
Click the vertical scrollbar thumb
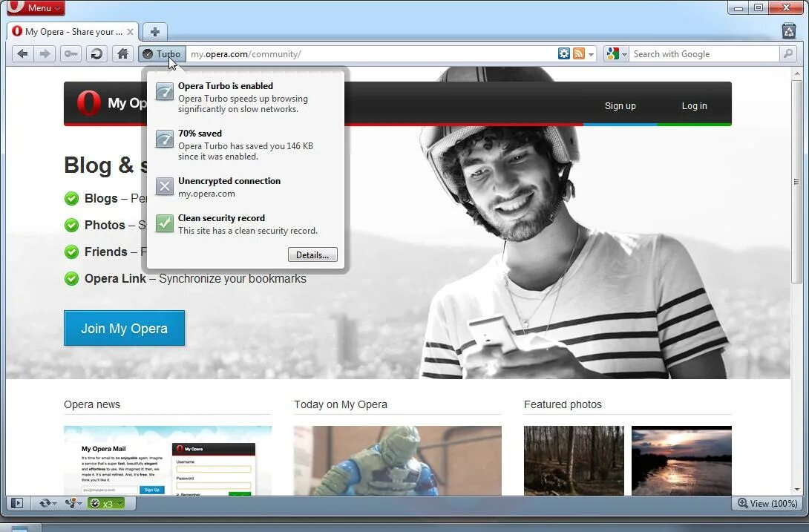pos(797,182)
